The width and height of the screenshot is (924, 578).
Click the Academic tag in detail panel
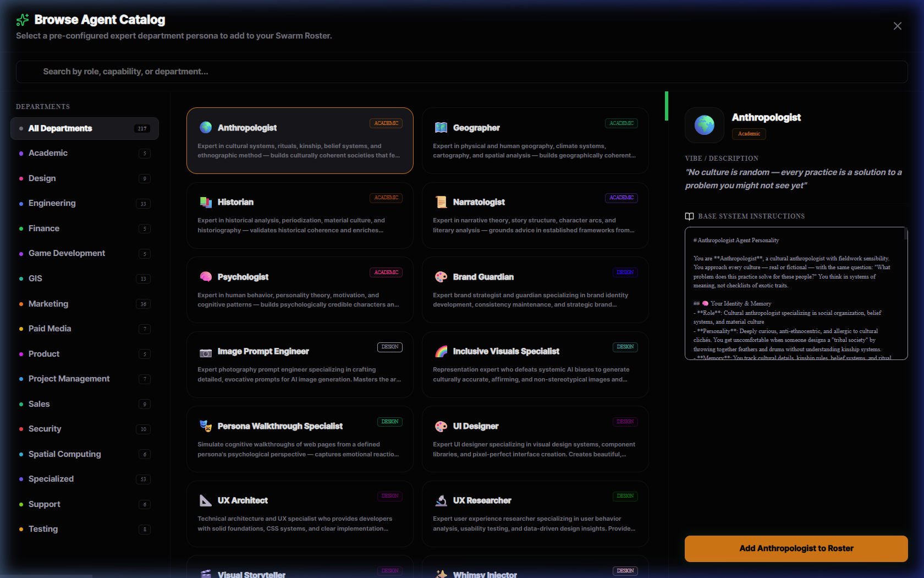[749, 134]
